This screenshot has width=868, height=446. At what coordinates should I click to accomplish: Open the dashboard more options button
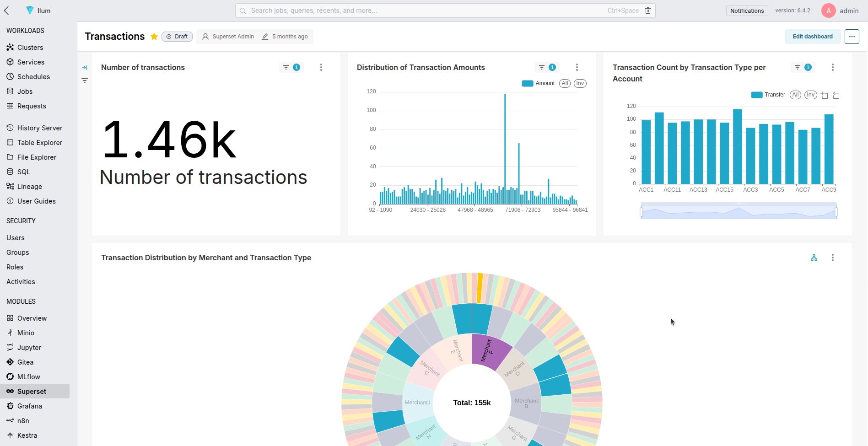pyautogui.click(x=852, y=37)
